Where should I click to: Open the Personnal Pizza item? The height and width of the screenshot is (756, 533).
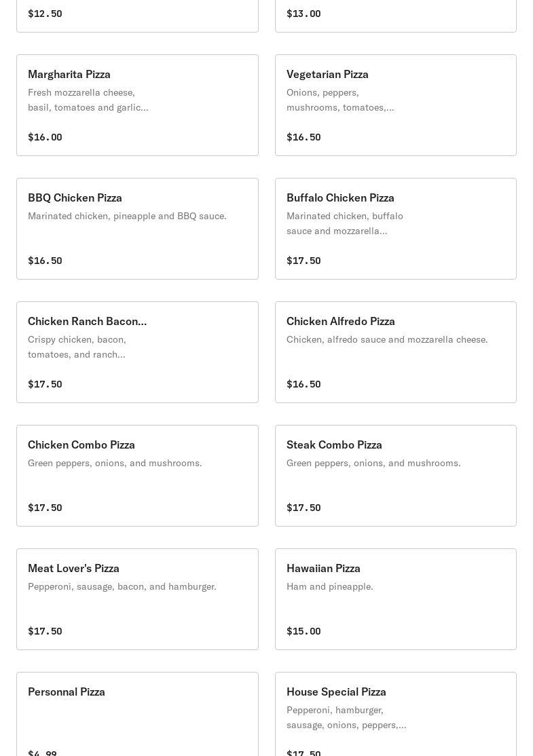[137, 714]
